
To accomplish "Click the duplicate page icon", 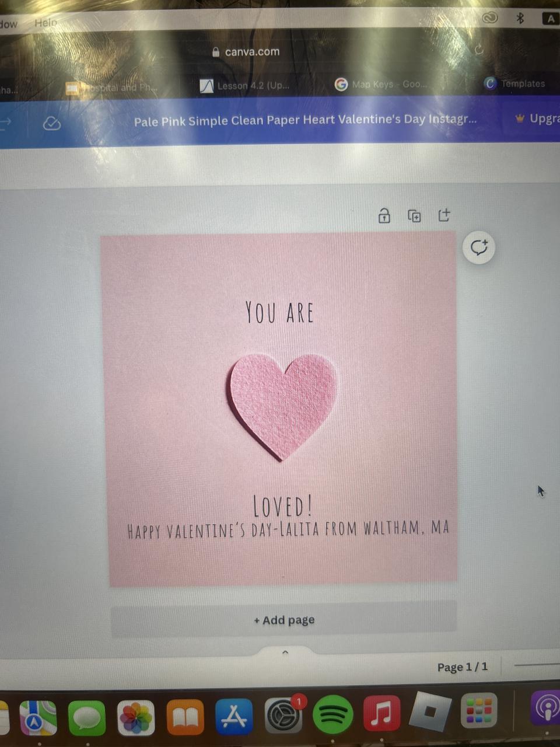I will [414, 216].
